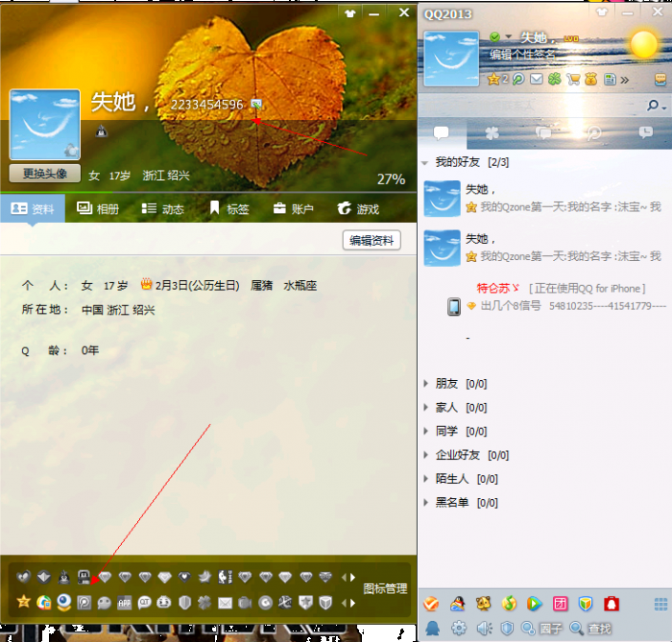The width and height of the screenshot is (672, 642).
Task: Launch the Tencent Video play icon
Action: click(534, 604)
